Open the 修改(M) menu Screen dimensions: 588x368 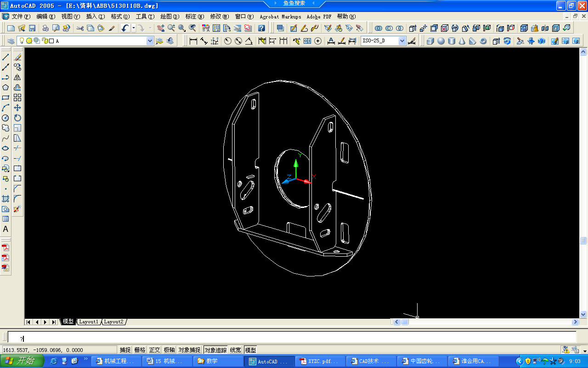coord(220,17)
